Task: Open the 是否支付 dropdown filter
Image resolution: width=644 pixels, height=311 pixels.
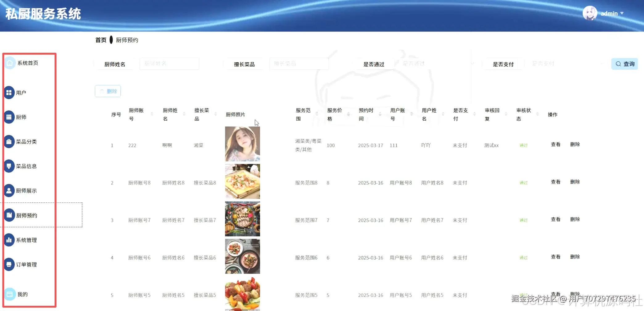Action: [x=566, y=64]
